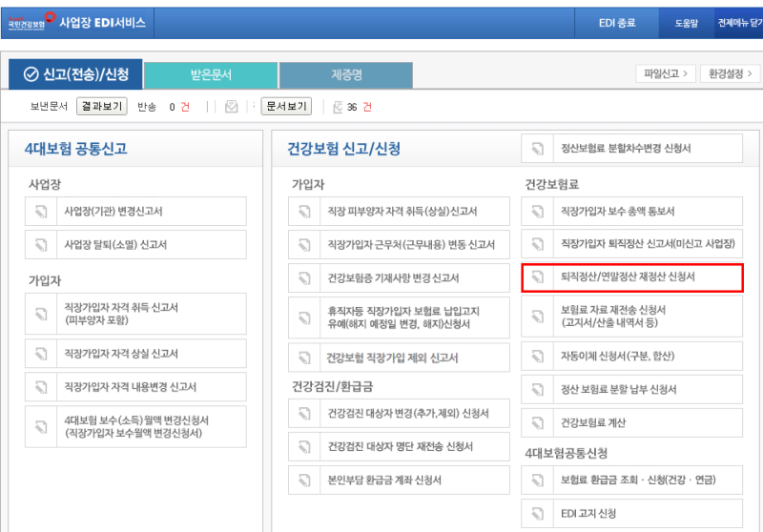
Task: Click the 국민건강보험 logo in the header
Action: coord(31,22)
